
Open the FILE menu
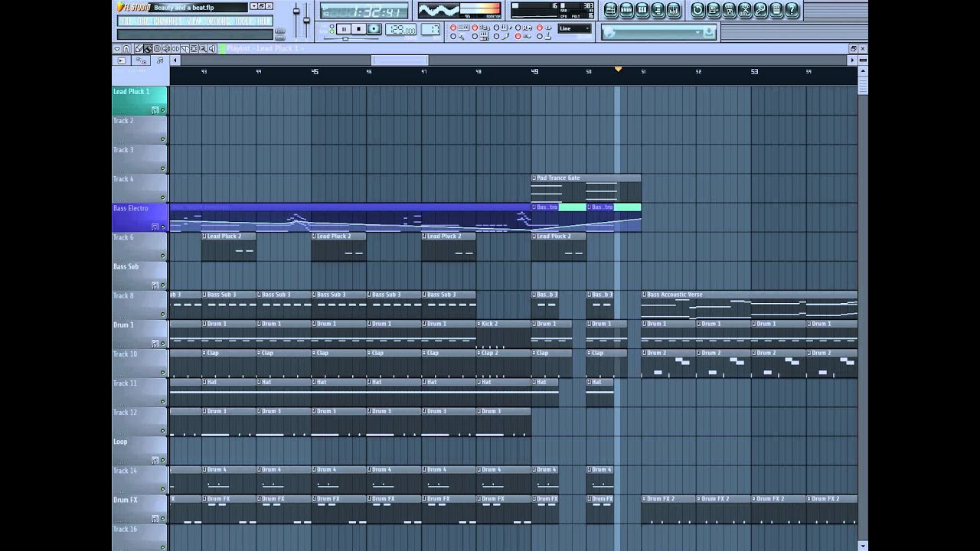click(x=127, y=21)
